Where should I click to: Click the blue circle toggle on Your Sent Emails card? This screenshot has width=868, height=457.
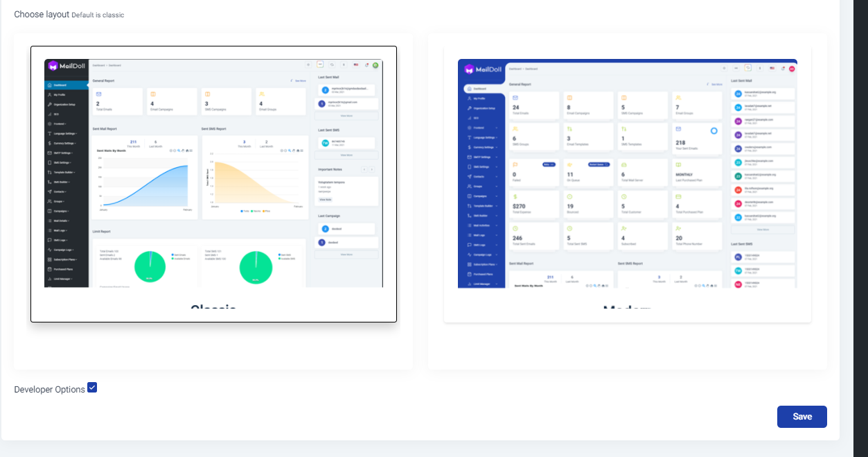(x=714, y=130)
